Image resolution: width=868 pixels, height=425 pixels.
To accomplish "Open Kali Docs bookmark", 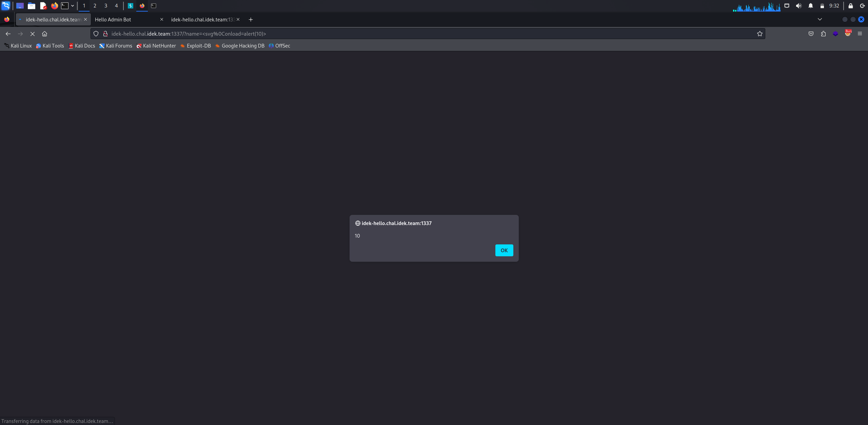I will [x=82, y=45].
